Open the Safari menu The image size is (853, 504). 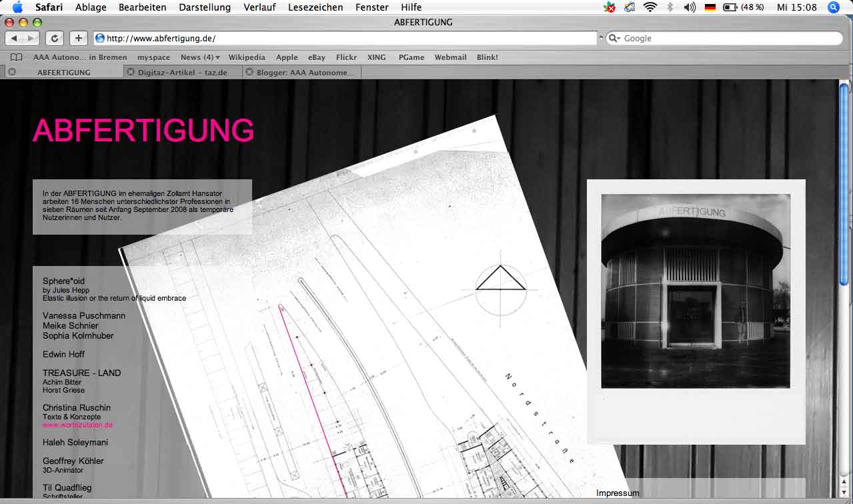[x=50, y=7]
